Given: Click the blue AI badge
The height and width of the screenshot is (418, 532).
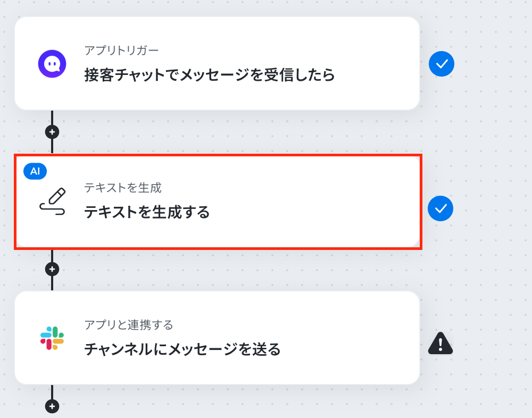Looking at the screenshot, I should (35, 171).
